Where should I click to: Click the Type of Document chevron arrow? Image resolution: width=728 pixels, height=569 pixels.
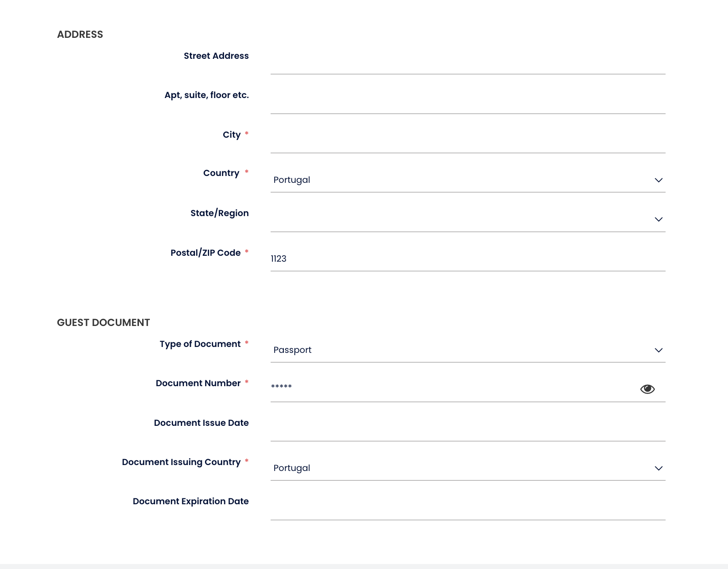pyautogui.click(x=658, y=350)
